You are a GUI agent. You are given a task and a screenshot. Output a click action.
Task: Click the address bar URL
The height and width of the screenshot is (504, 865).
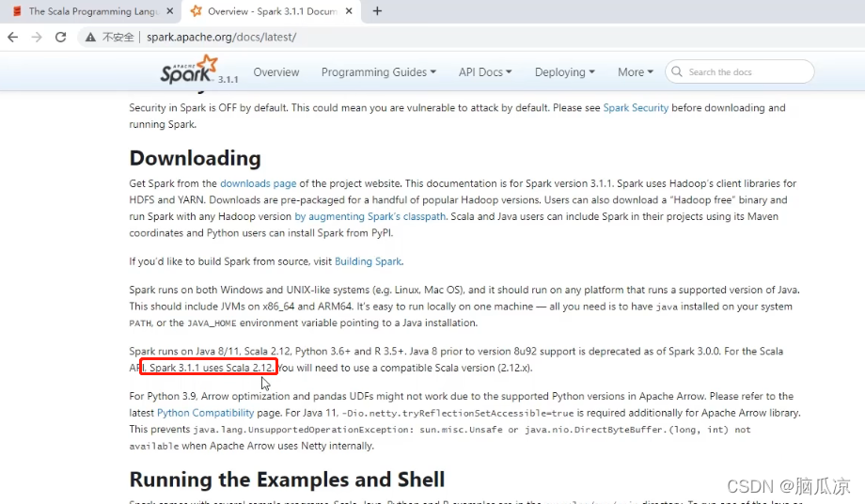pos(221,37)
